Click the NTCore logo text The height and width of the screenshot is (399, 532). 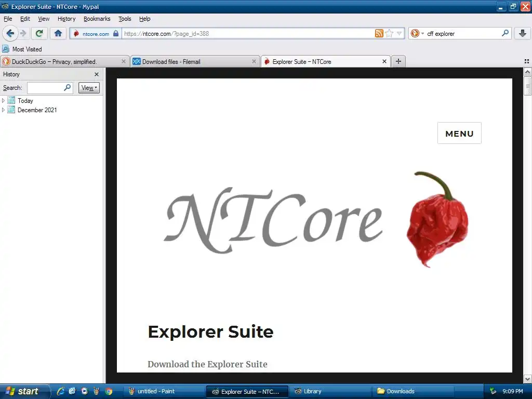273,220
